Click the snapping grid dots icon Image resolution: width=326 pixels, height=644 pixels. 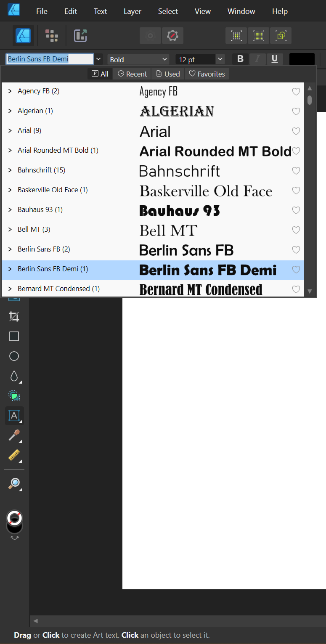[236, 36]
